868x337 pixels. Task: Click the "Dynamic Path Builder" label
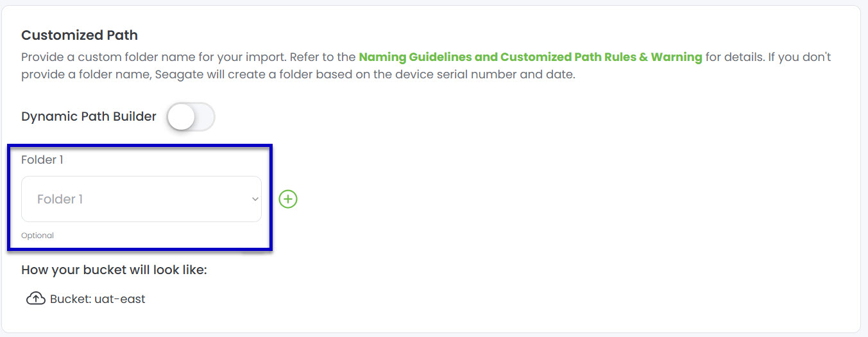coord(89,117)
